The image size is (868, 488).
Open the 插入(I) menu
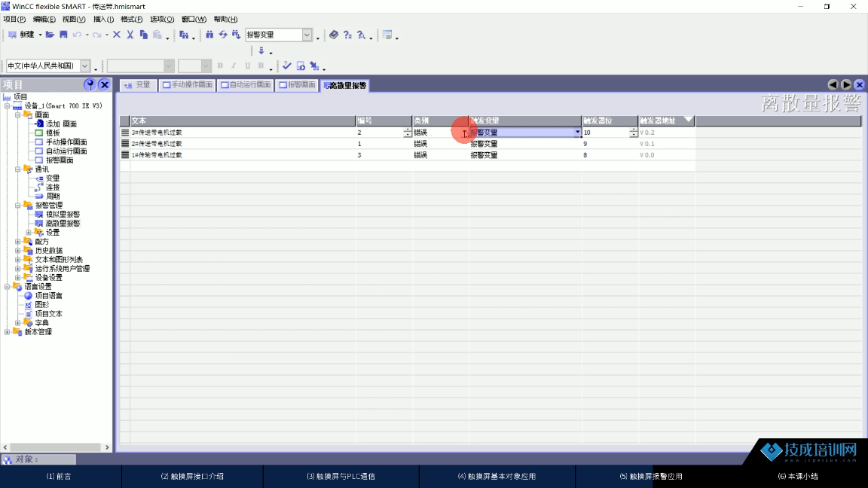[x=103, y=20]
